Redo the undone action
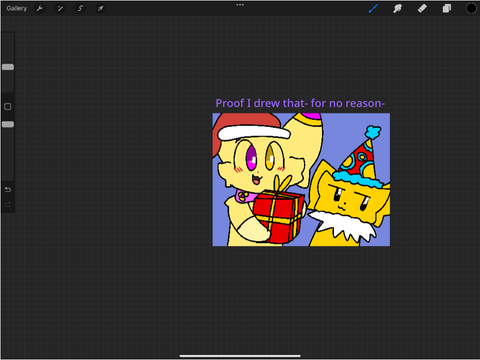The width and height of the screenshot is (480, 360). (8, 204)
